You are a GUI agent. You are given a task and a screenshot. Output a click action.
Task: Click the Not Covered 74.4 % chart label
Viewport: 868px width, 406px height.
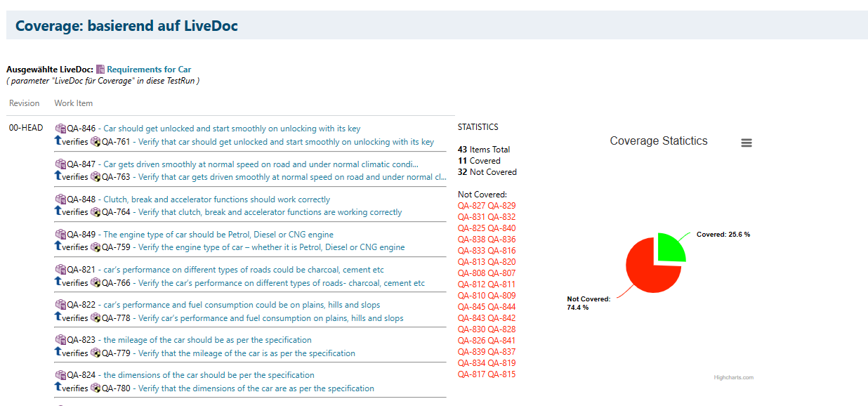tap(588, 303)
